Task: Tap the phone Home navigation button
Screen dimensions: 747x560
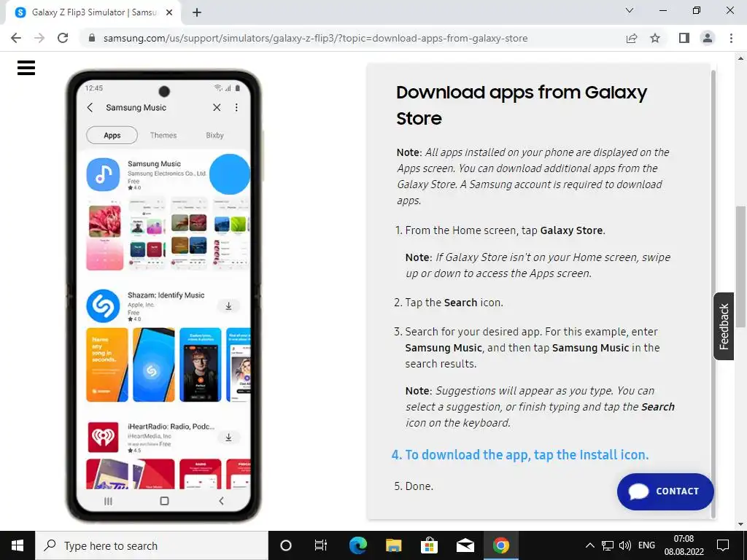Action: (164, 501)
